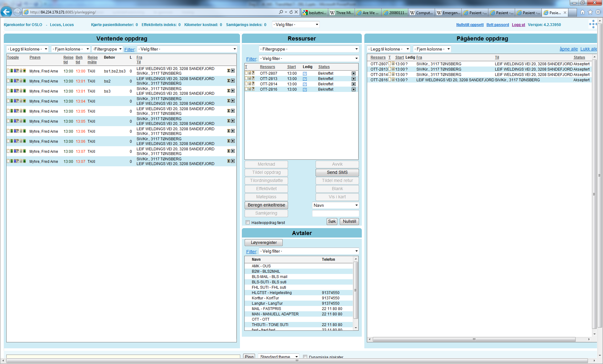
Task: Click the browser stop loading X icon
Action: coord(296,12)
